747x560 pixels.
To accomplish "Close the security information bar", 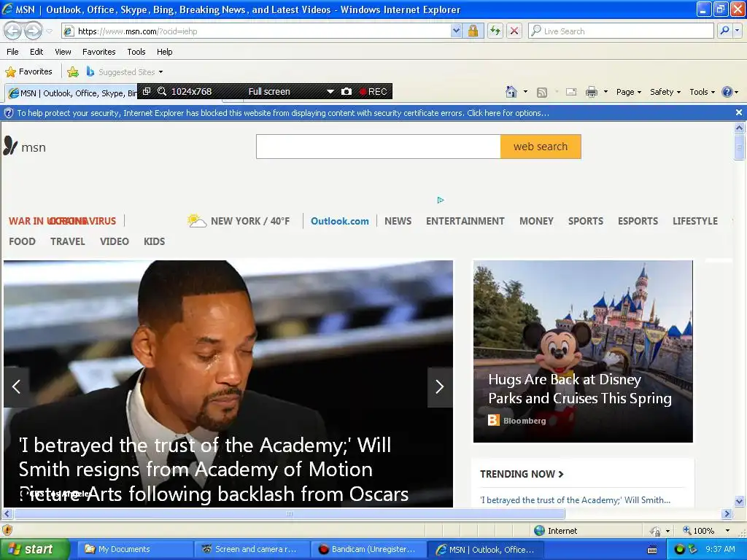I will point(738,112).
